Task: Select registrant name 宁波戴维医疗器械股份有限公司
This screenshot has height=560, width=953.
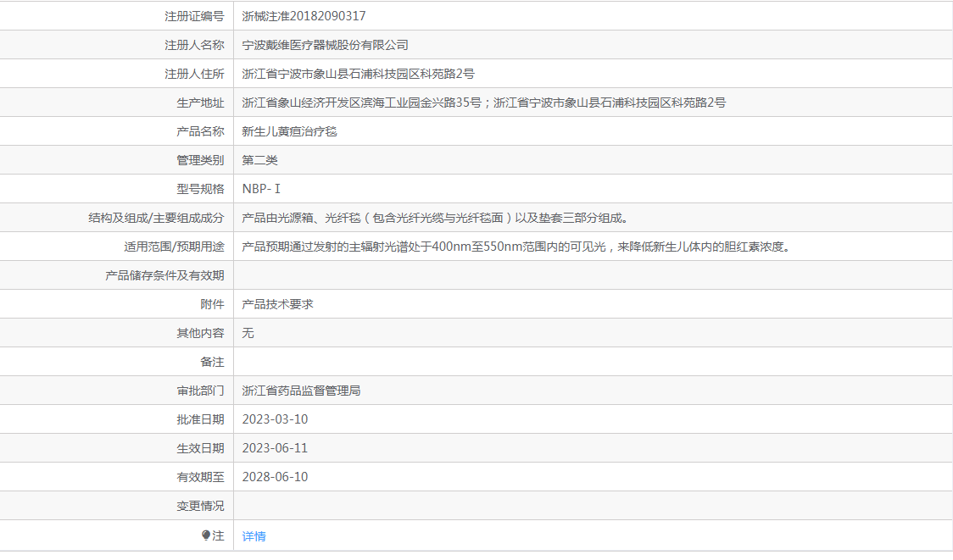Action: 326,45
